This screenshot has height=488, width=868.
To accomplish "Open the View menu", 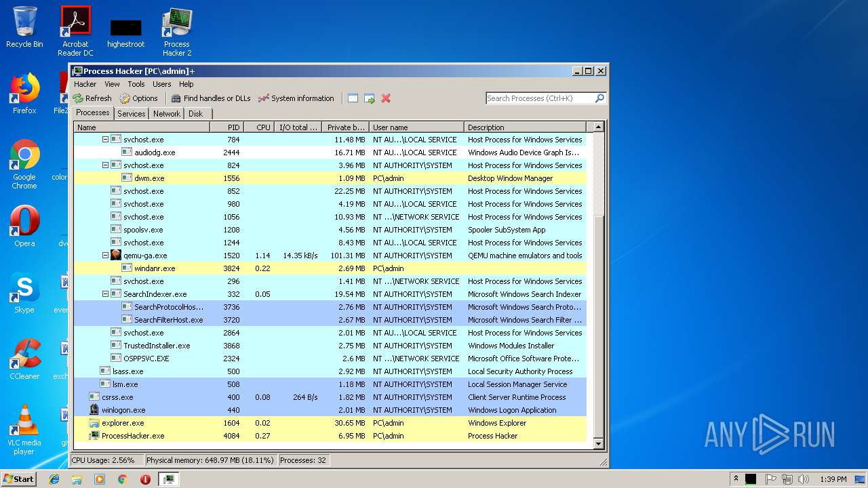I will [x=112, y=84].
